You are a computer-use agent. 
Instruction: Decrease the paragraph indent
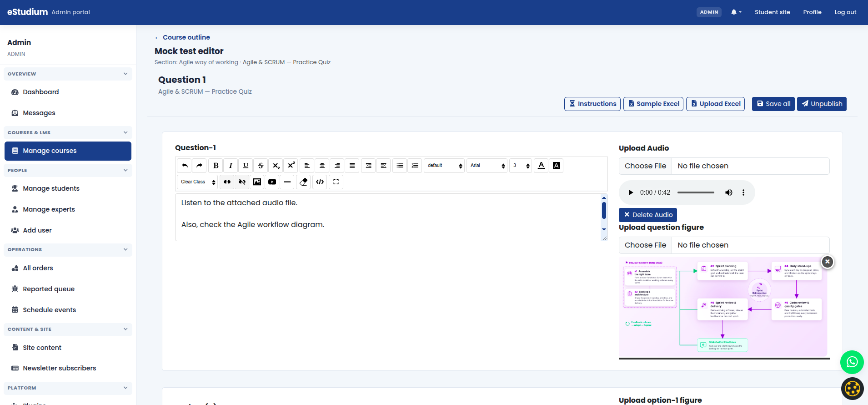click(x=383, y=166)
